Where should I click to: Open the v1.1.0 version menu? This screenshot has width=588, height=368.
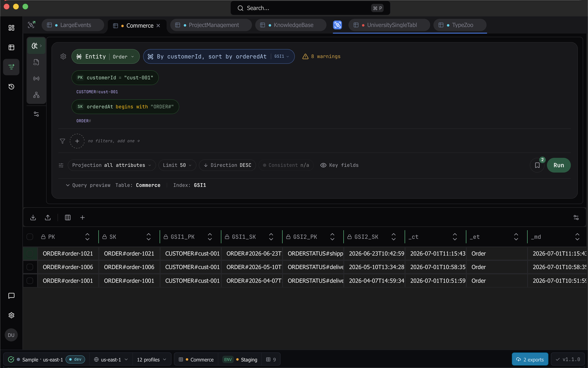tap(568, 359)
